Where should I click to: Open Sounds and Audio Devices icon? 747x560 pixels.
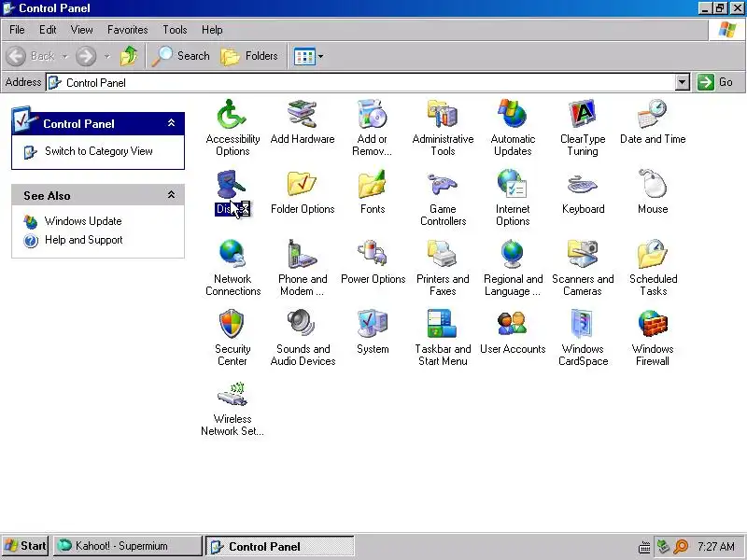click(x=302, y=325)
